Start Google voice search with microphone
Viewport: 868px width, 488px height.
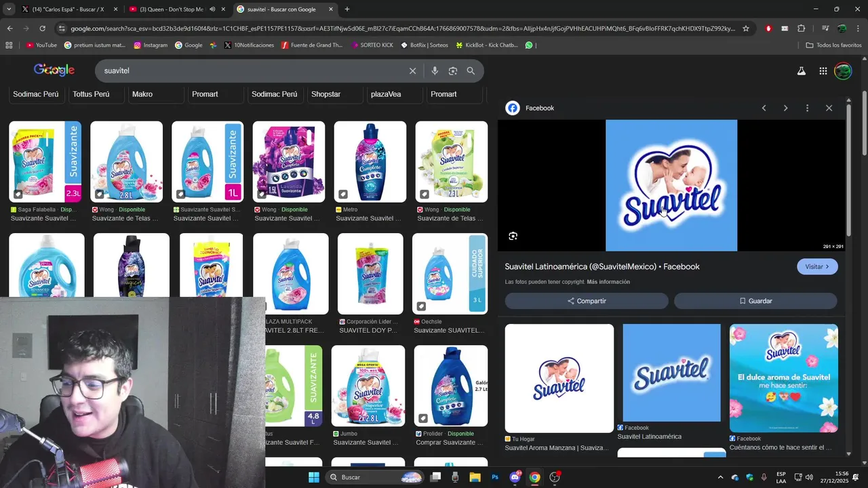(x=435, y=70)
